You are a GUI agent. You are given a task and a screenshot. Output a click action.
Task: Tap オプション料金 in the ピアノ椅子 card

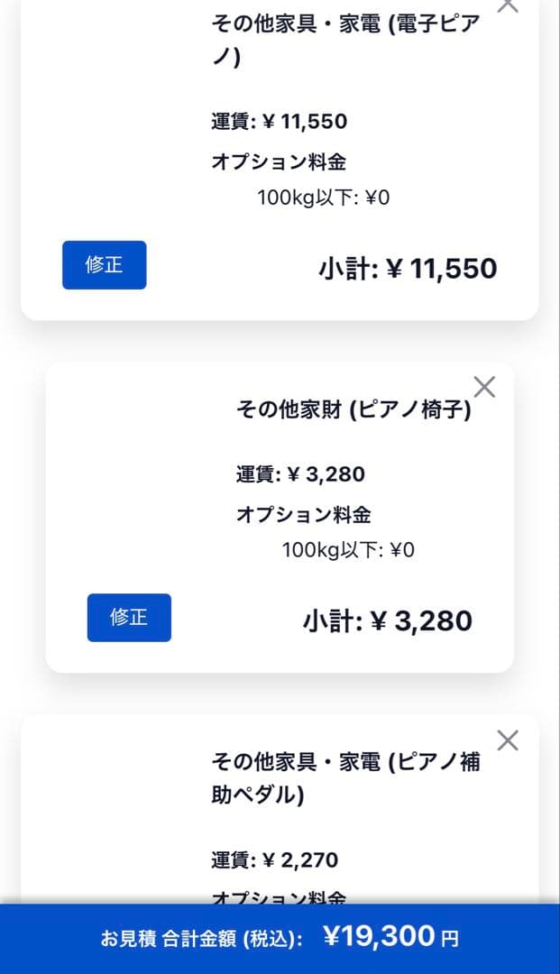[303, 515]
